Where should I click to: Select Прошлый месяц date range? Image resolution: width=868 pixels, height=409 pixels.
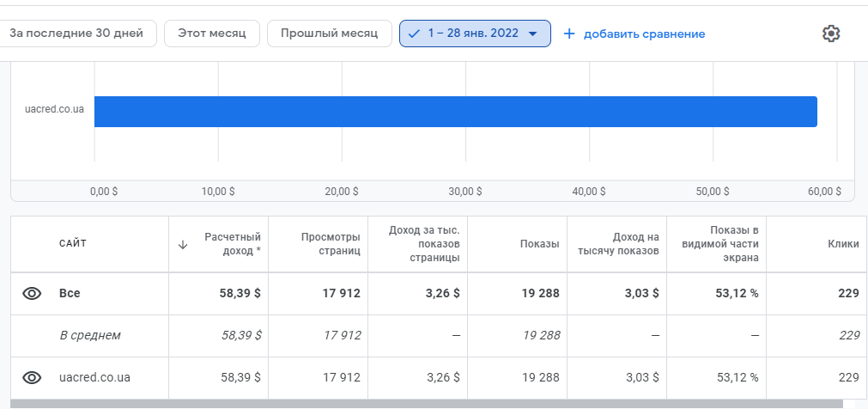coord(330,34)
